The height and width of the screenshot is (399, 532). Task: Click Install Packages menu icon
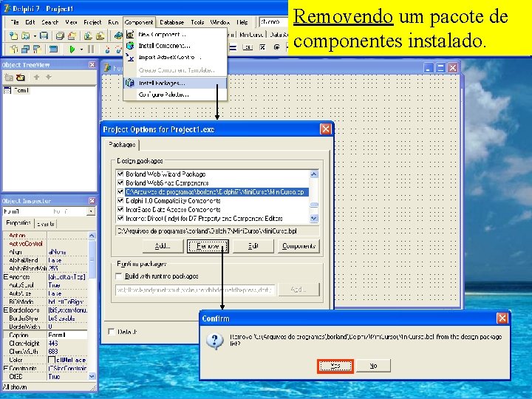tap(130, 83)
